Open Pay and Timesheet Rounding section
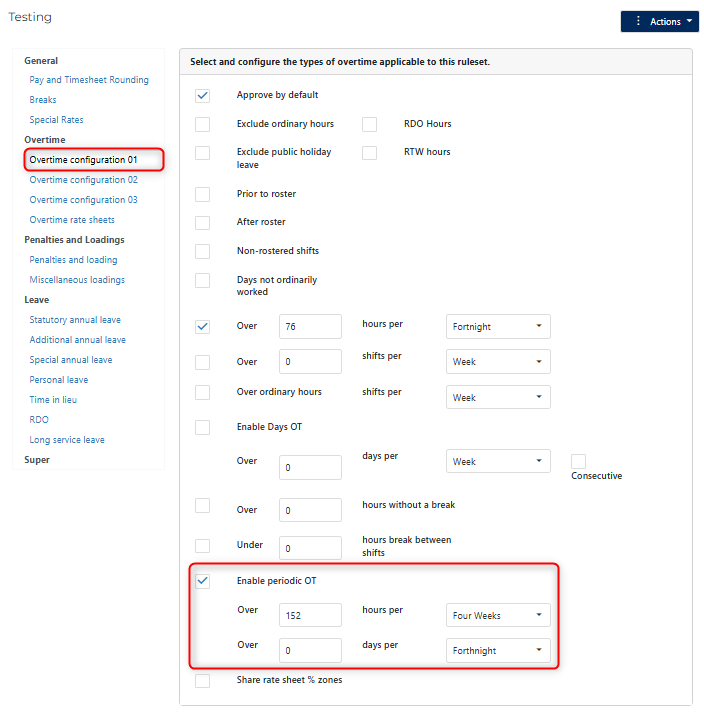Viewport: 704px width, 718px height. click(89, 80)
